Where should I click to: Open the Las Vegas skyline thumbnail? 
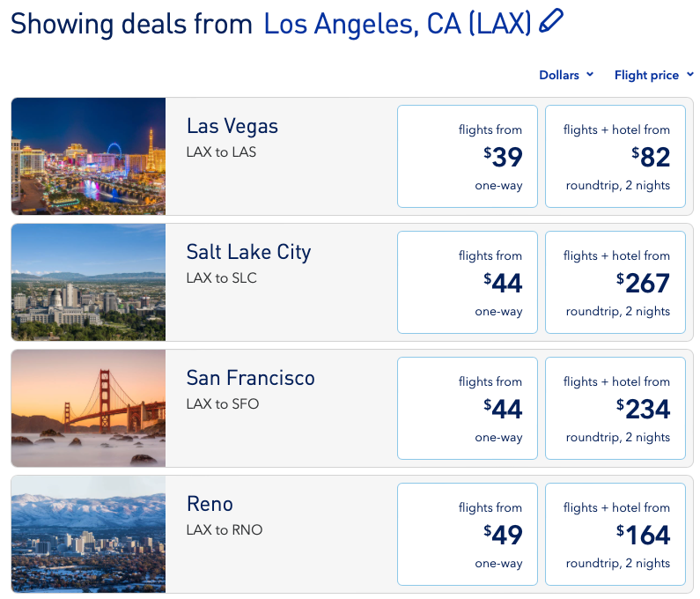88,156
